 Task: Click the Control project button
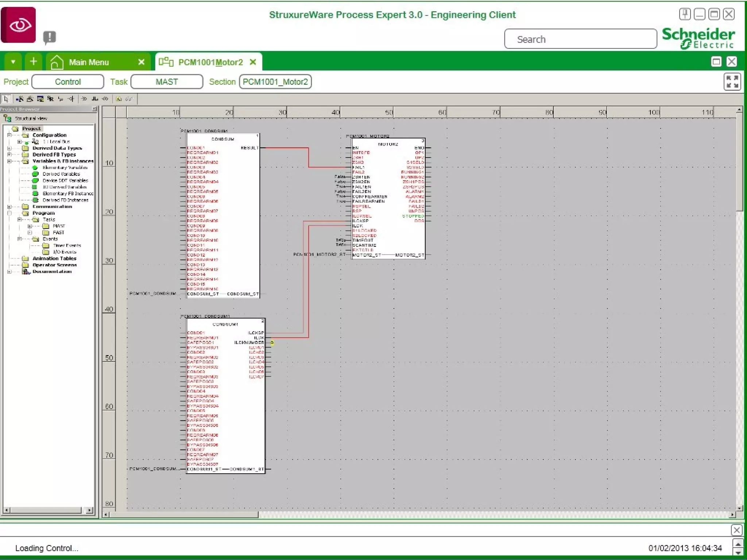(x=68, y=82)
